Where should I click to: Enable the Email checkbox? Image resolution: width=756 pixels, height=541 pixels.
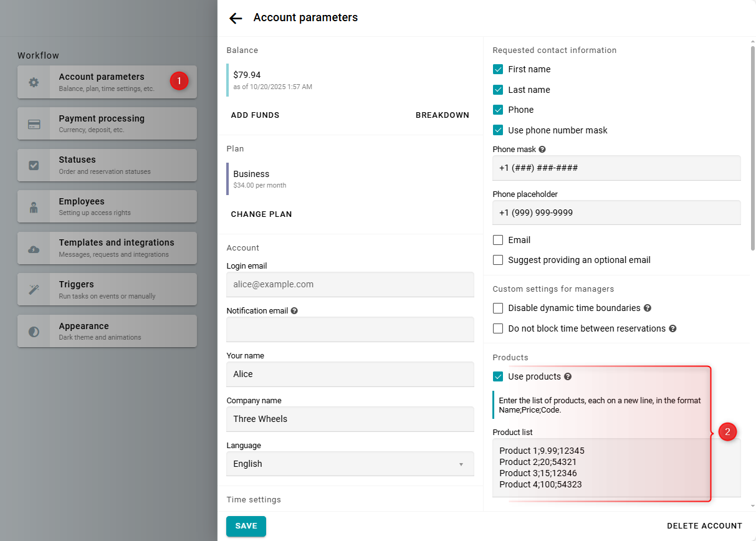point(498,240)
